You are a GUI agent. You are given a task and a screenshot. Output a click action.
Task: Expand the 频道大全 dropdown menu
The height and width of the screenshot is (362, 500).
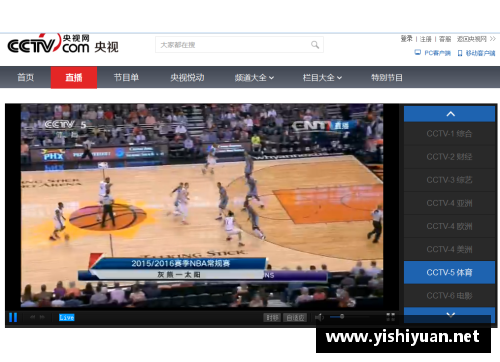pyautogui.click(x=254, y=78)
